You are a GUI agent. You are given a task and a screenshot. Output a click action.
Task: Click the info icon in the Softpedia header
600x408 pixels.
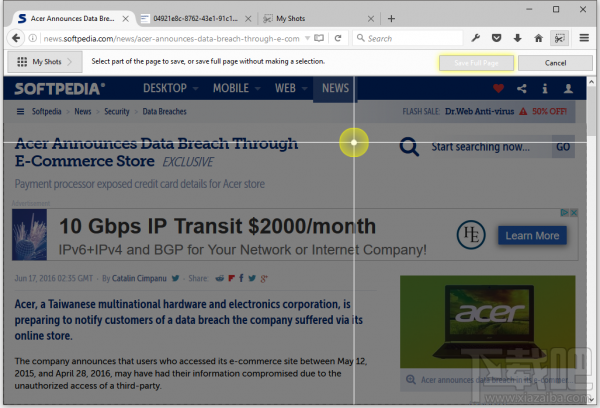(x=545, y=88)
